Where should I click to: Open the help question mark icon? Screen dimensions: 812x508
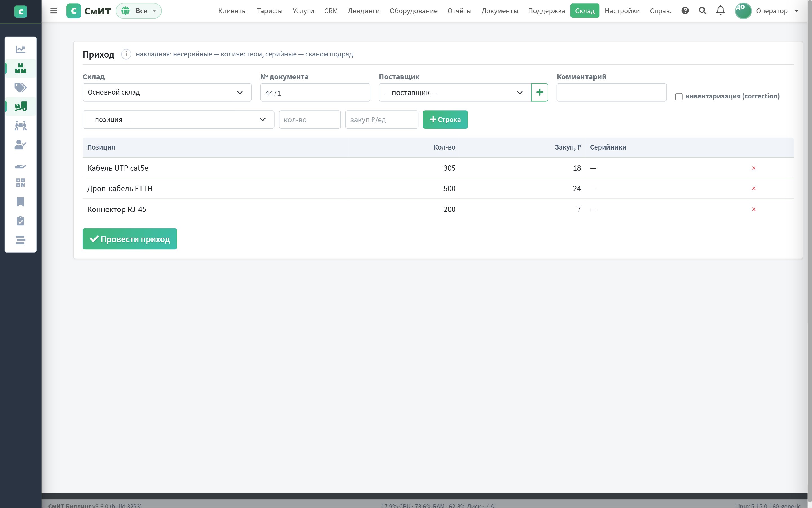point(685,11)
